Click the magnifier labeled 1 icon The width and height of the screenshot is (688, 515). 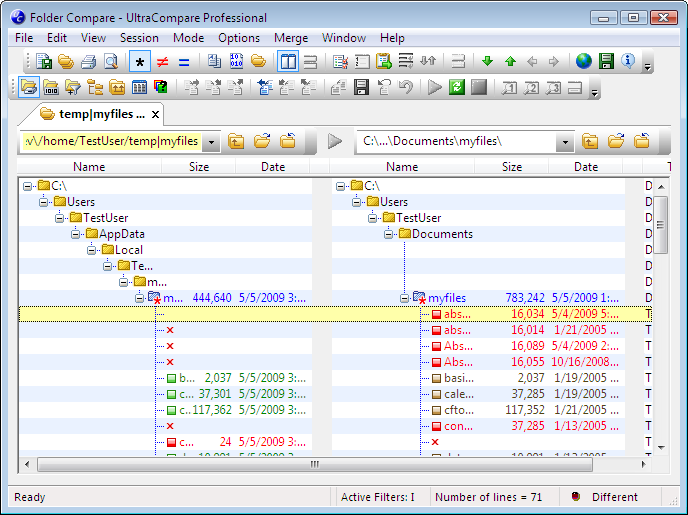(509, 87)
